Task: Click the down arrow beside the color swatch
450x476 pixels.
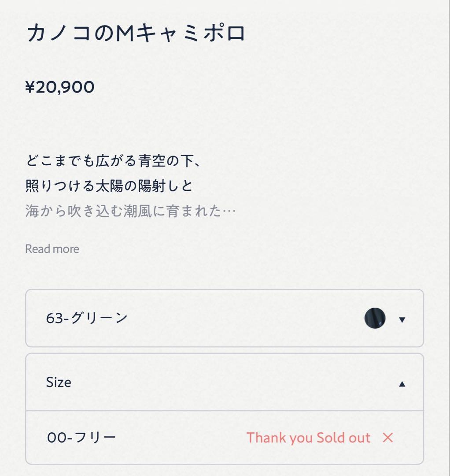Action: (x=402, y=320)
